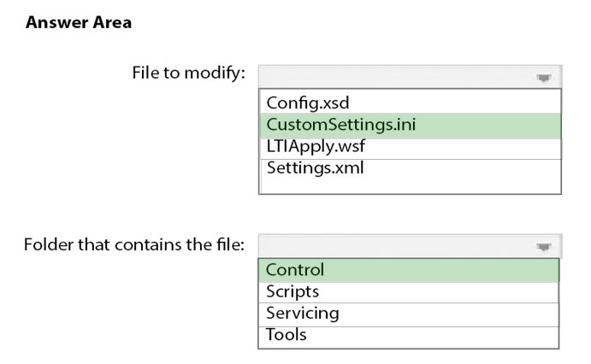Select the green highlighted file option
The image size is (591, 364).
[x=410, y=126]
